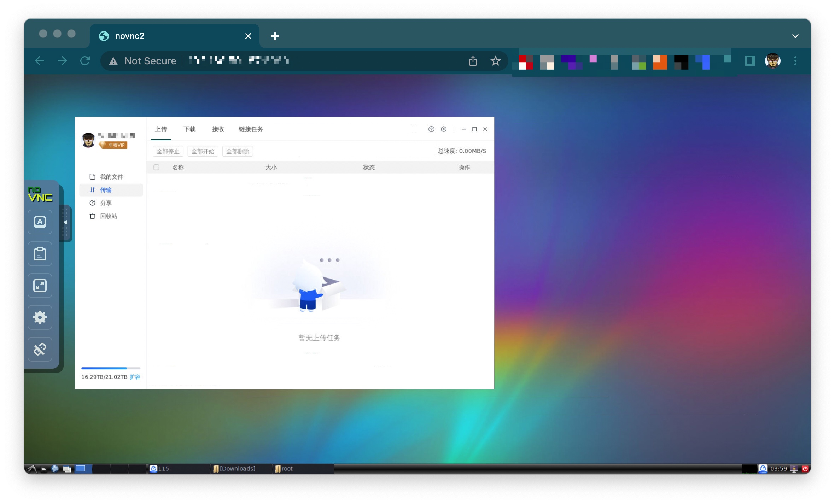Select 我的文件 in sidebar
The height and width of the screenshot is (504, 835).
[x=111, y=177]
